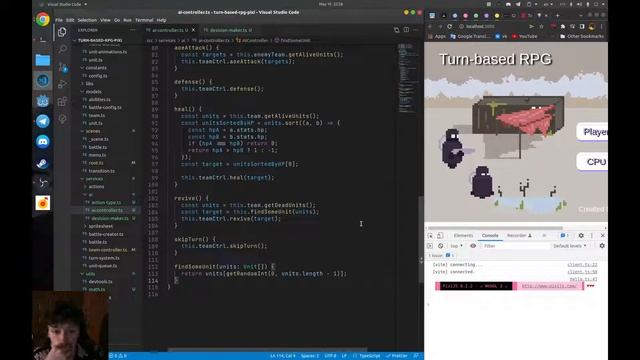Image resolution: width=640 pixels, height=360 pixels.
Task: Reload the localhost page in browser
Action: coord(450,26)
